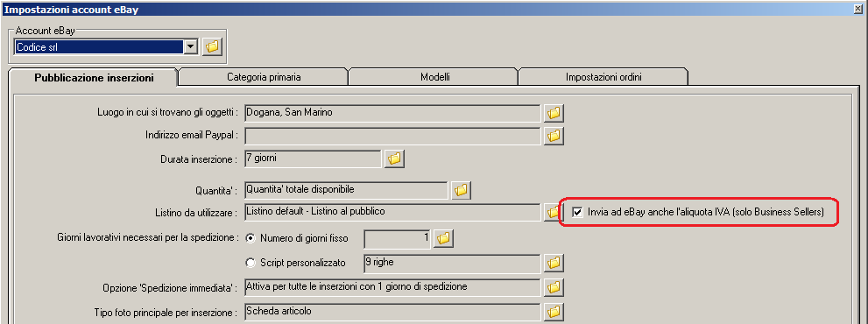Open the Categoria primaria tab

tap(264, 77)
